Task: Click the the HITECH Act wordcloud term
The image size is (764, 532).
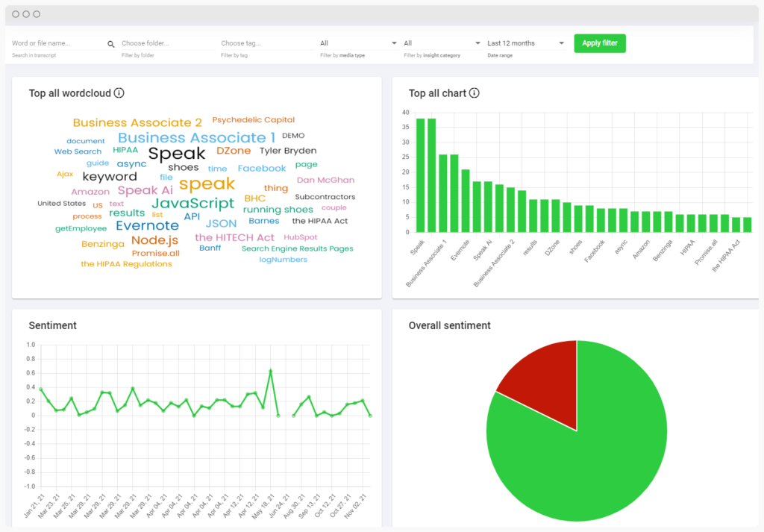Action: tap(234, 237)
